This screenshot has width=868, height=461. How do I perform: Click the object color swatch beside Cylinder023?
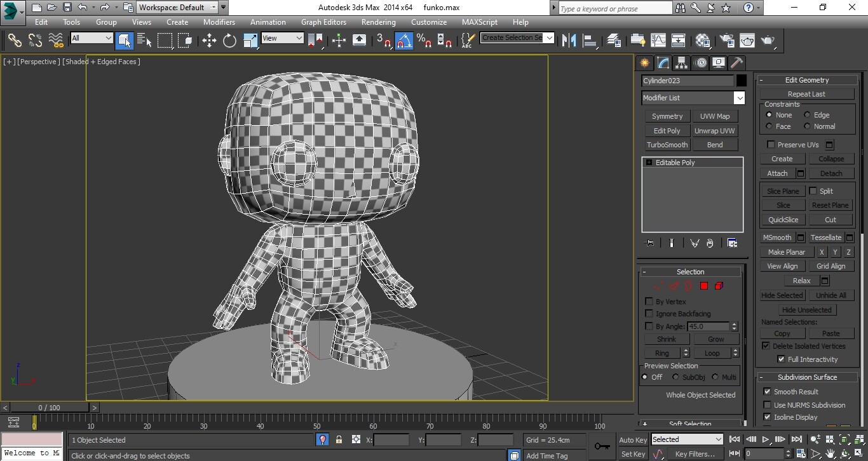coord(741,81)
